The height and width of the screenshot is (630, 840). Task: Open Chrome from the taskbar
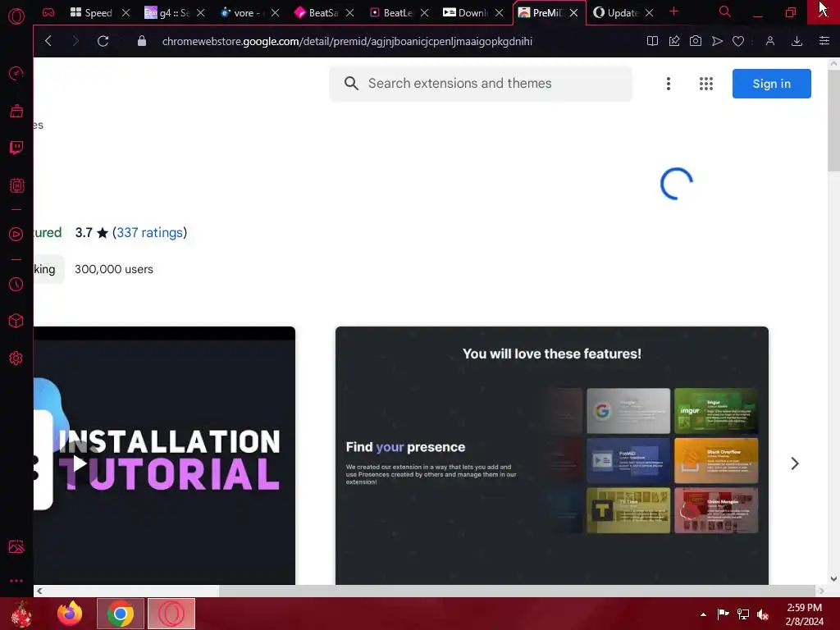tap(120, 614)
